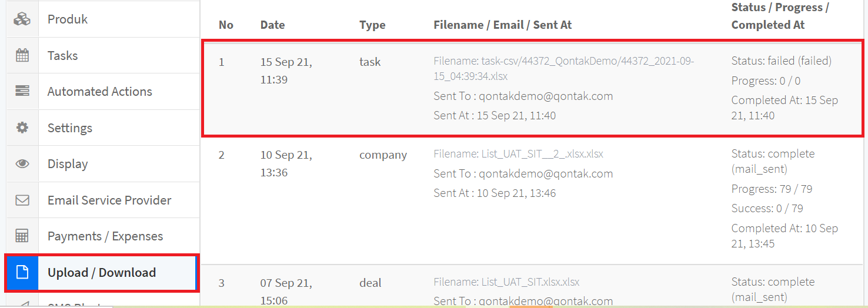868x308 pixels.
Task: Click the Upload / Download file icon
Action: point(22,273)
